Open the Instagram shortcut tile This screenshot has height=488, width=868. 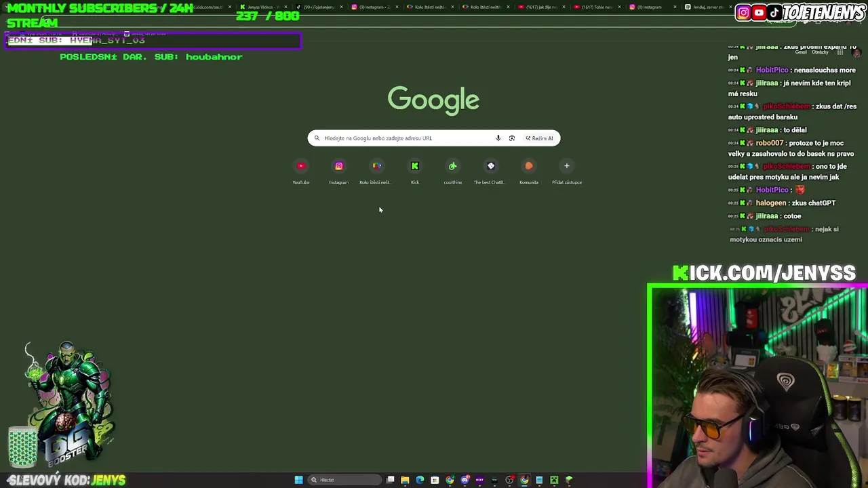[x=339, y=171]
